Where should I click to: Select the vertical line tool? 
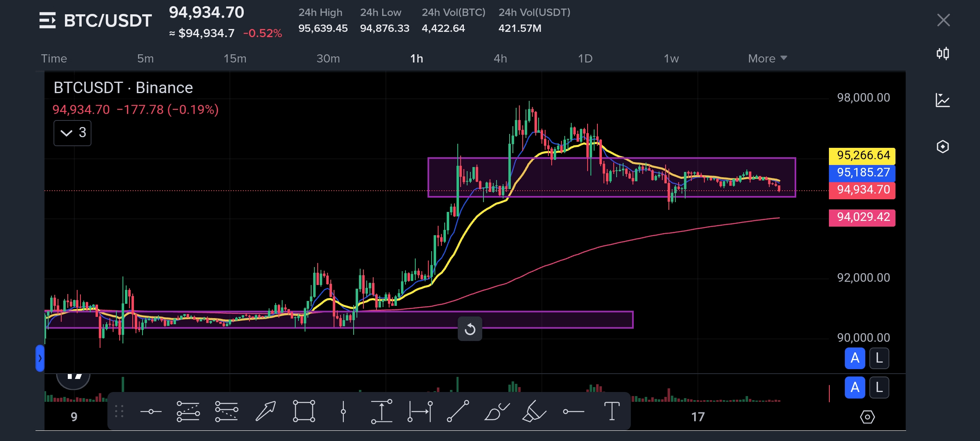[343, 411]
